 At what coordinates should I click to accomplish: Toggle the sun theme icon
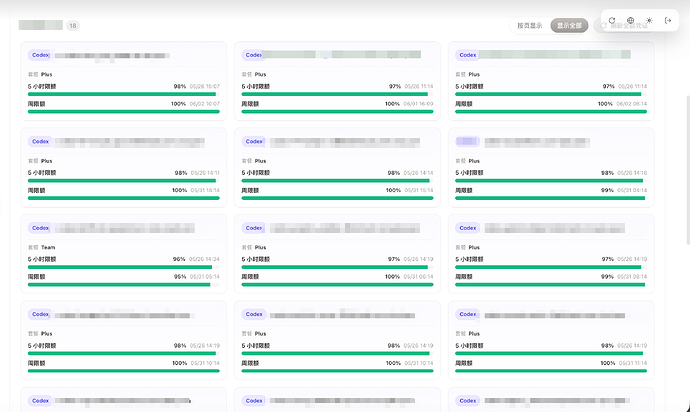(649, 20)
